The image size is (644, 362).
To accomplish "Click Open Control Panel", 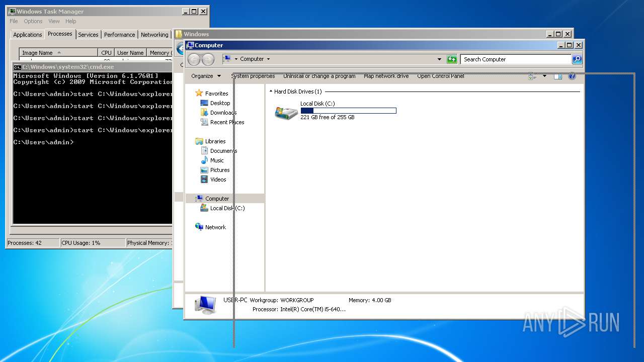I will coord(441,76).
